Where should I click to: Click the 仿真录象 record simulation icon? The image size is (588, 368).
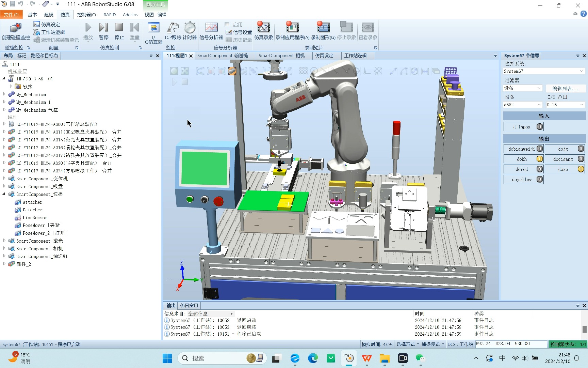(263, 27)
